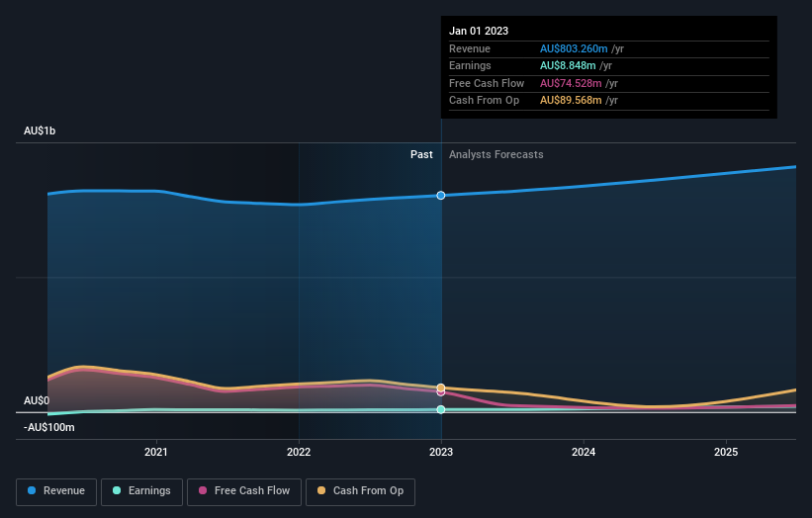Select the 2024 x-axis label

pyautogui.click(x=584, y=452)
